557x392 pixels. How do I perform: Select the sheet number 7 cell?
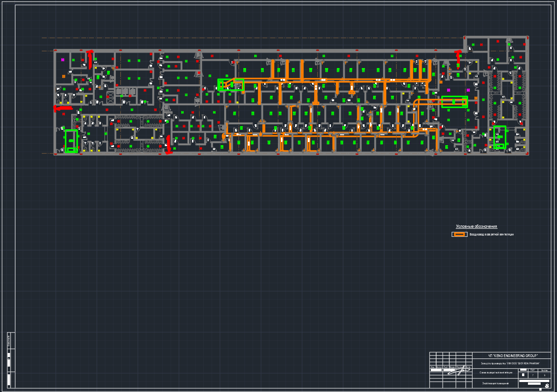(x=532, y=375)
